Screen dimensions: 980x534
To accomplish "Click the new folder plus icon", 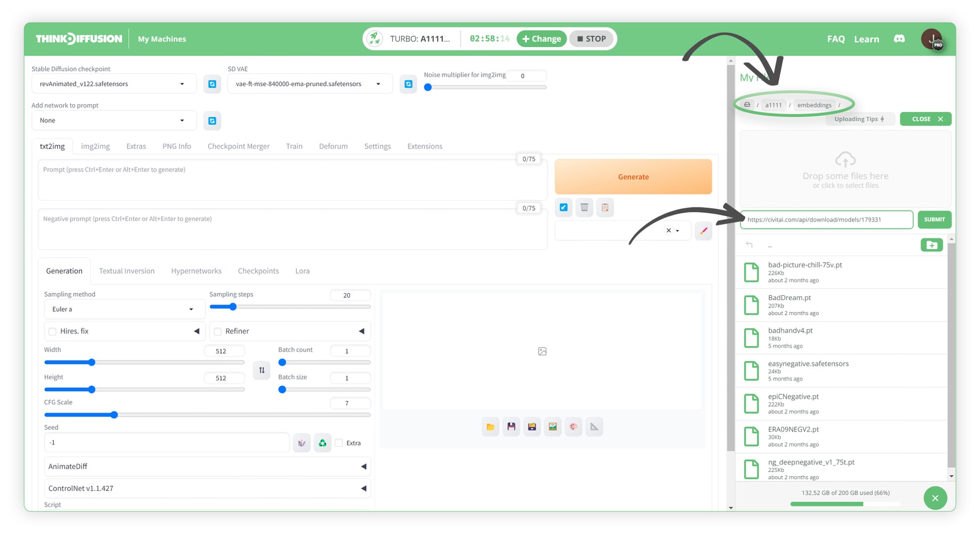I will [x=931, y=245].
